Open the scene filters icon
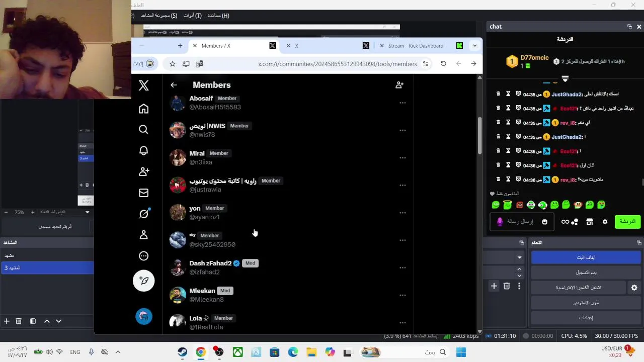This screenshot has height=362, width=644. point(33,321)
